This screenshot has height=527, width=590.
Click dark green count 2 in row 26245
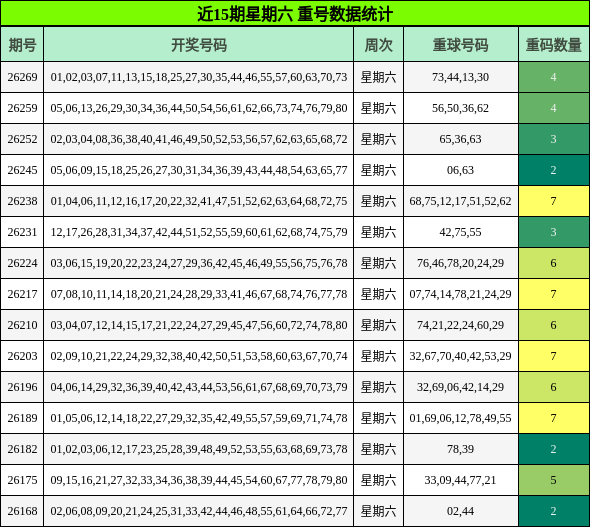pos(554,170)
